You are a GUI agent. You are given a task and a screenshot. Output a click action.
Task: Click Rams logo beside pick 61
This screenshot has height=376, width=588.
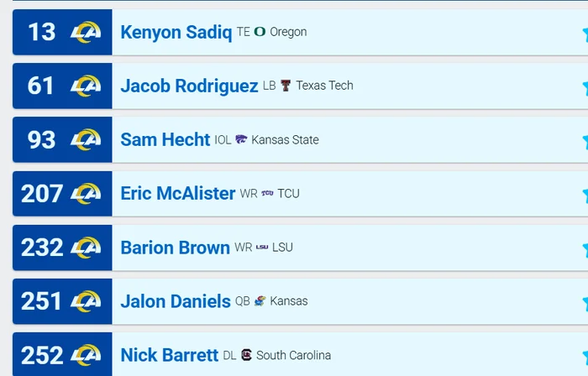86,86
